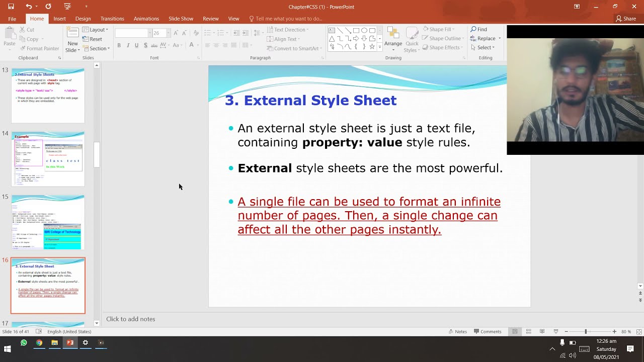The image size is (644, 362).
Task: Select the Rectangle shape in gallery
Action: (356, 30)
